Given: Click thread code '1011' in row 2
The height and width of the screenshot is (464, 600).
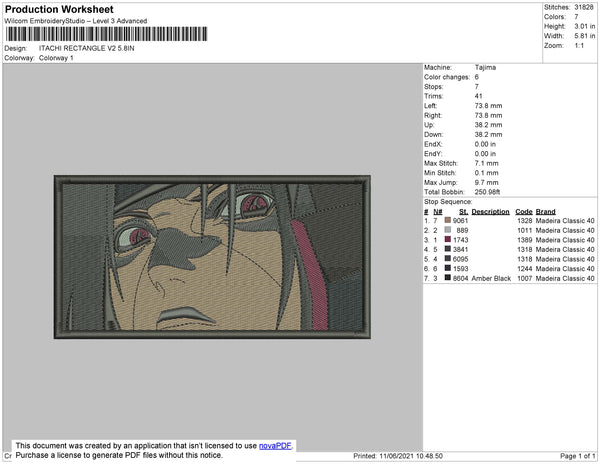Looking at the screenshot, I should tap(525, 230).
